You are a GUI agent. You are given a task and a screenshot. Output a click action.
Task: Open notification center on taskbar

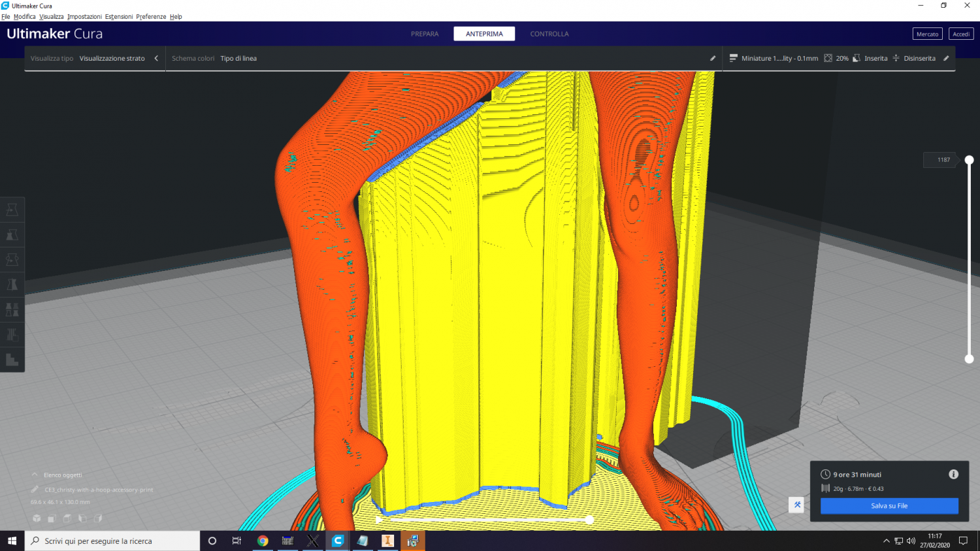[963, 541]
